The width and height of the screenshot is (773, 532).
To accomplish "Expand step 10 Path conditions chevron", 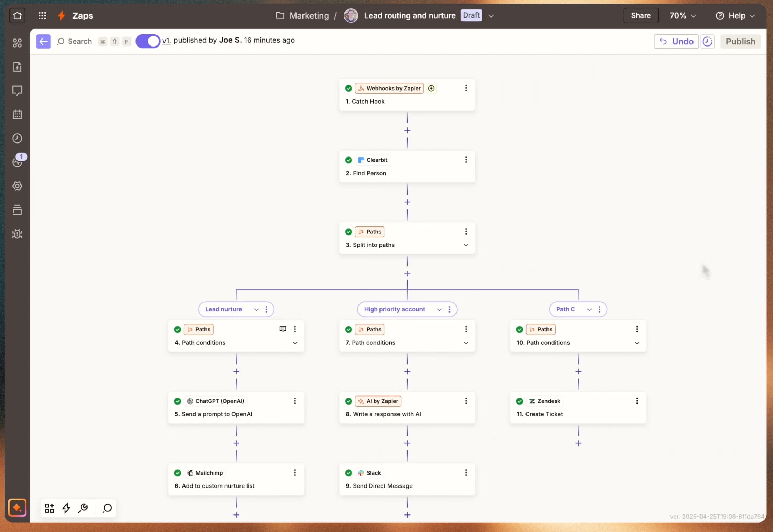I will 637,343.
